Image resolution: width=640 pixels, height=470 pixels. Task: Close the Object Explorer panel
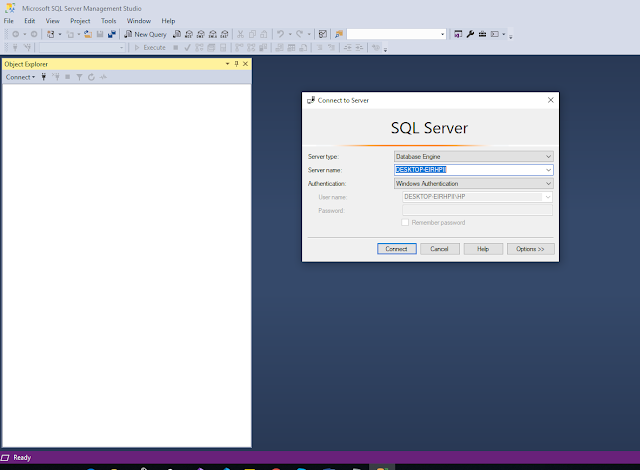245,64
